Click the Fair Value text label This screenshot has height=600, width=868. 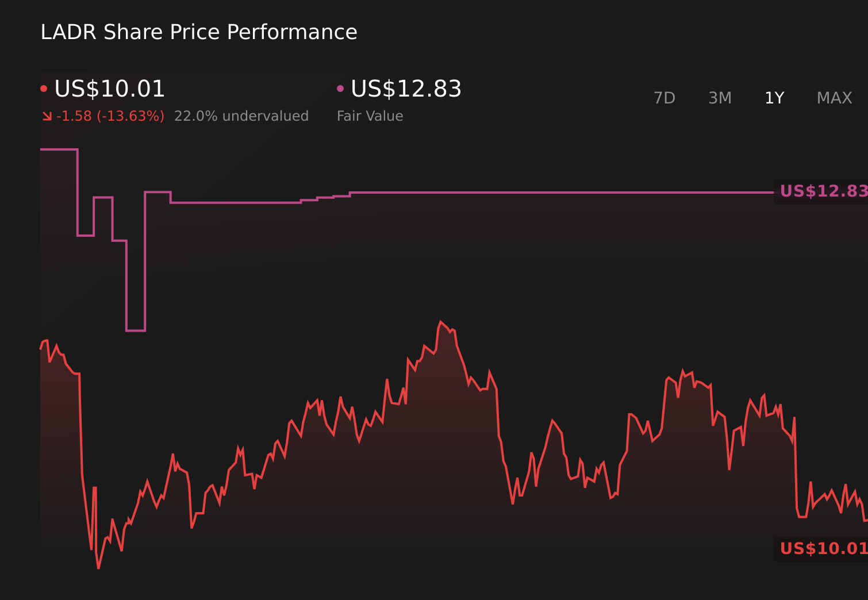click(x=370, y=116)
